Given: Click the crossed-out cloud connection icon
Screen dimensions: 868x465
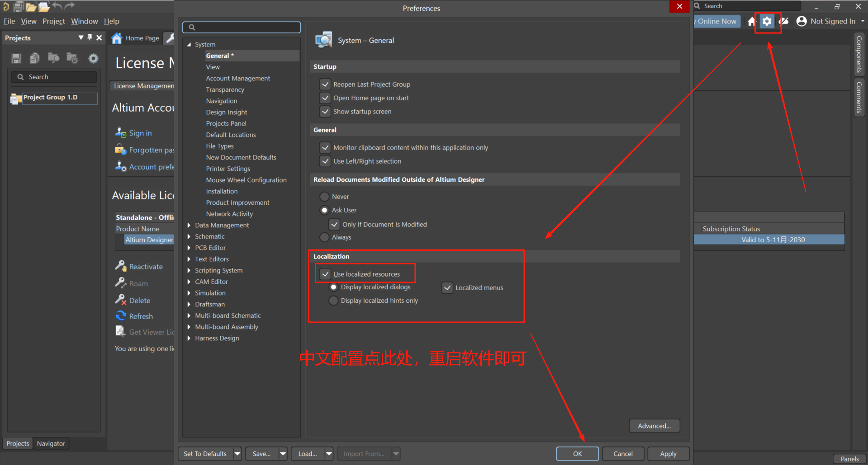Looking at the screenshot, I should pyautogui.click(x=783, y=21).
